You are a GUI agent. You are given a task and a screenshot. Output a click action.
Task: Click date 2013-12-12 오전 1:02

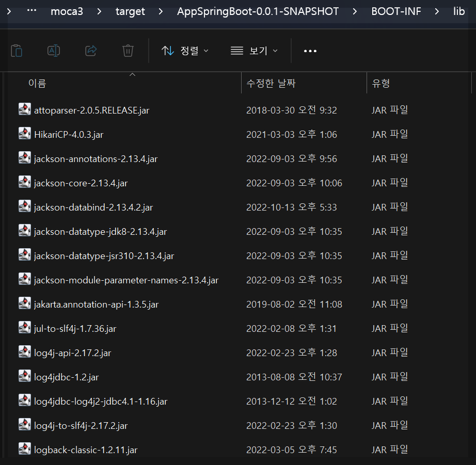pyautogui.click(x=291, y=402)
